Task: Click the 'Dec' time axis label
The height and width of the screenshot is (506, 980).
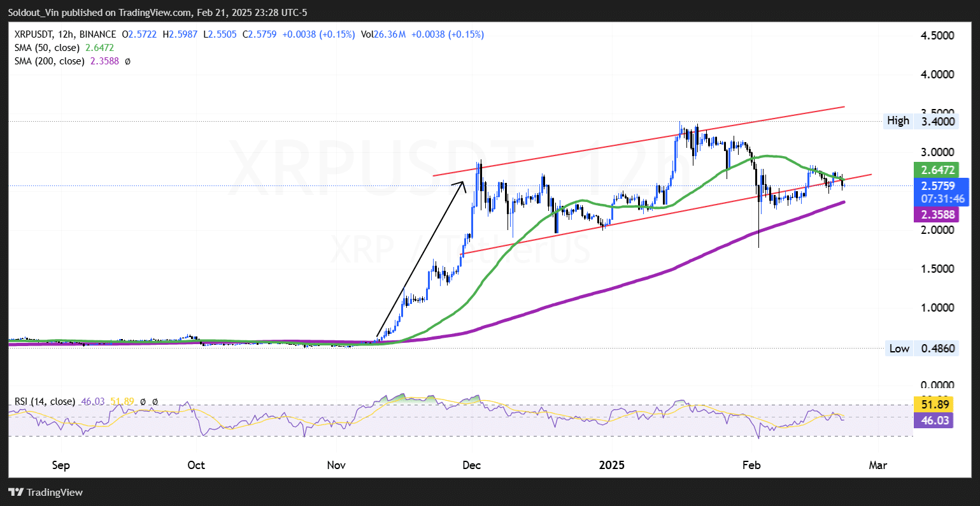Action: (471, 465)
